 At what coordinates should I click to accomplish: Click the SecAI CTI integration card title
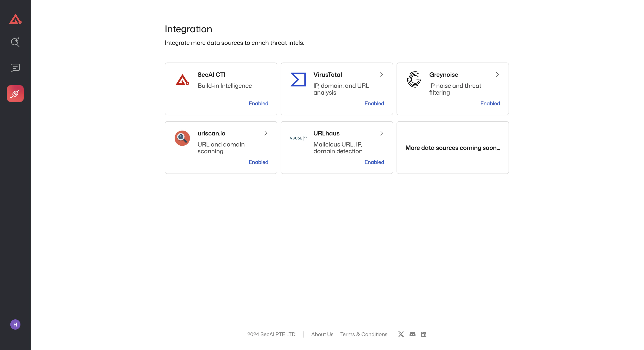(211, 75)
